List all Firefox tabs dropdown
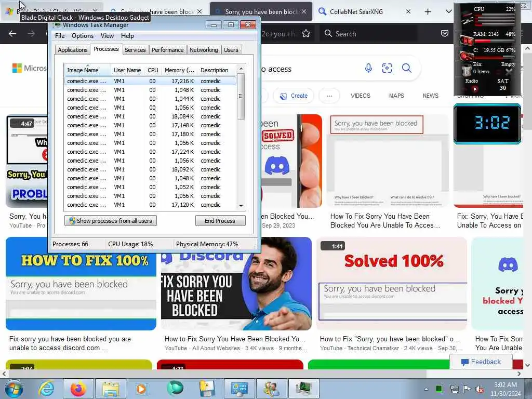 [448, 11]
